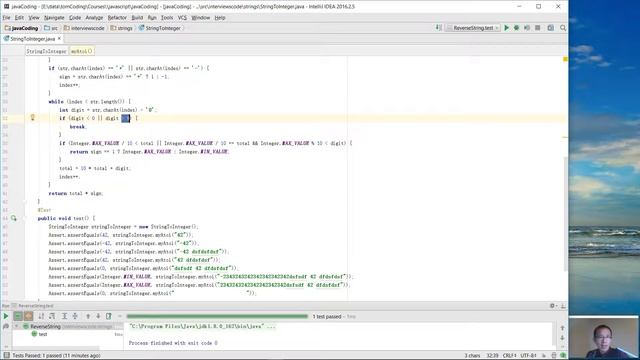Open the Run menu

tap(152, 18)
